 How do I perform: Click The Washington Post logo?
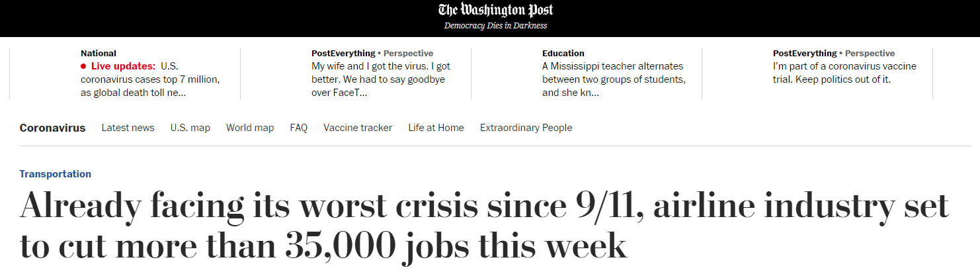(495, 10)
